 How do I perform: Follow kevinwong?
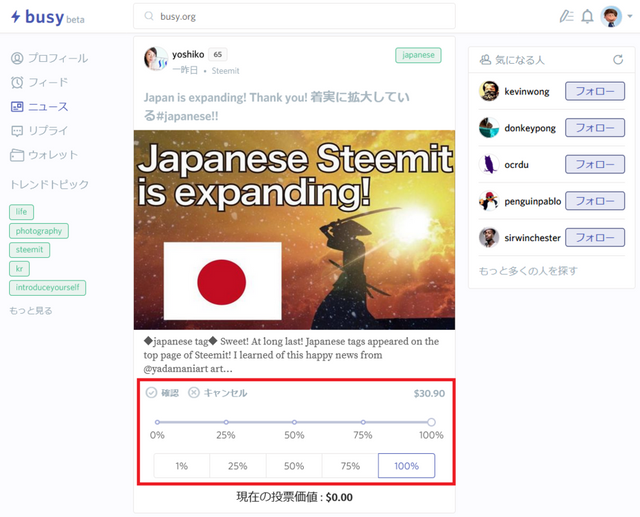(x=595, y=91)
